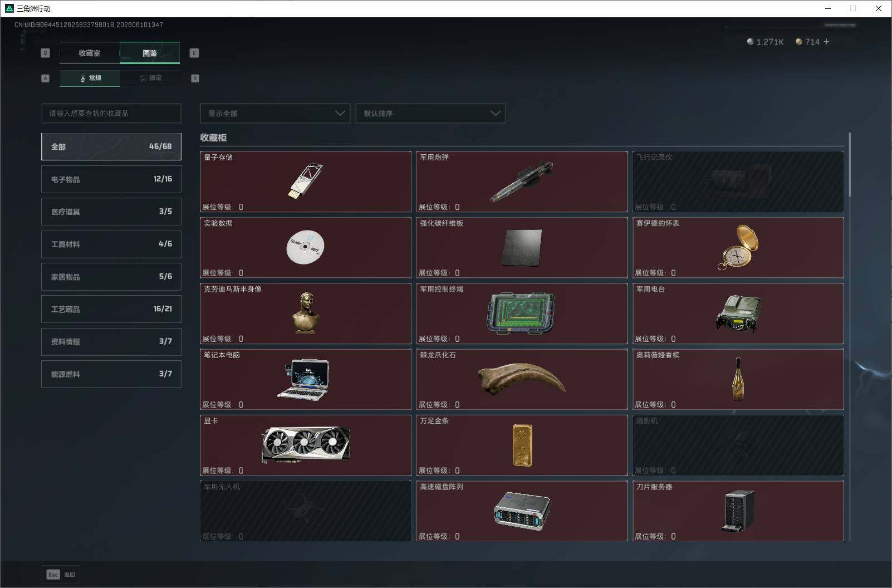Select the 资料情报 category
Viewport: 892px width, 588px height.
[111, 341]
